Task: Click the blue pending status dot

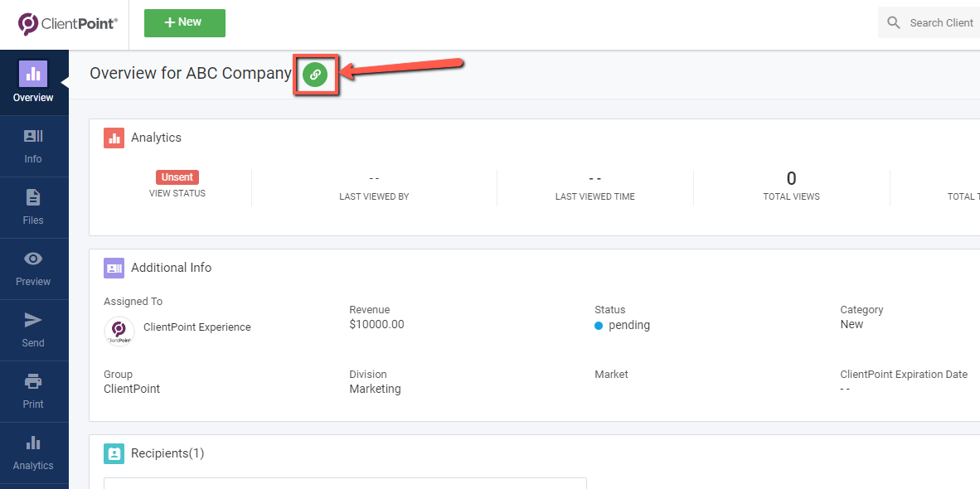Action: pyautogui.click(x=599, y=326)
